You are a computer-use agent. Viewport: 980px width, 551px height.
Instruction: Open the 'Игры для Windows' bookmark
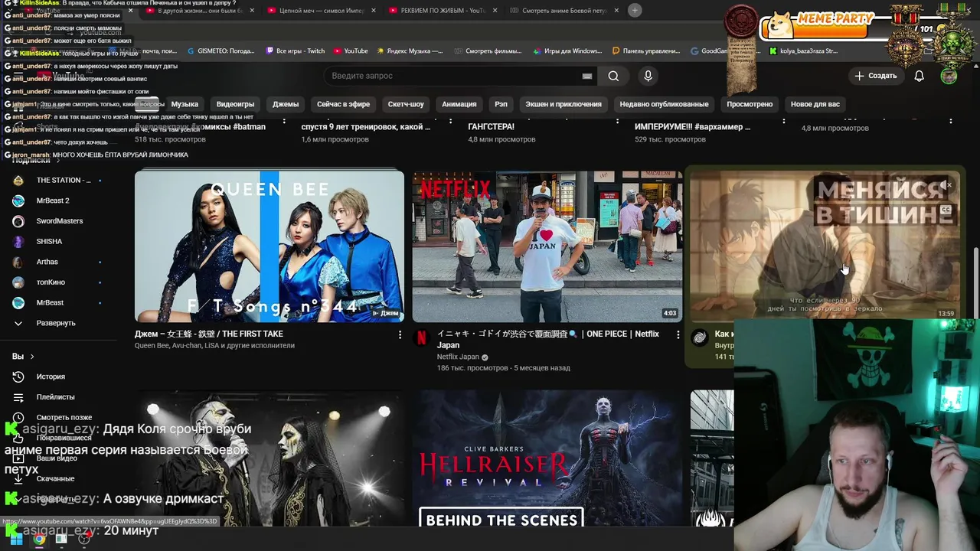tap(567, 51)
